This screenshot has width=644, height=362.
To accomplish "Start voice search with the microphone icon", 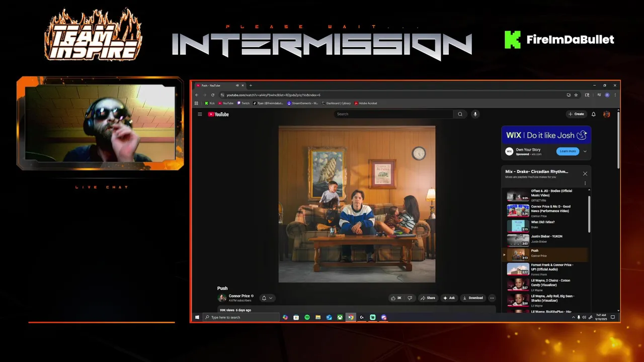I will point(475,114).
